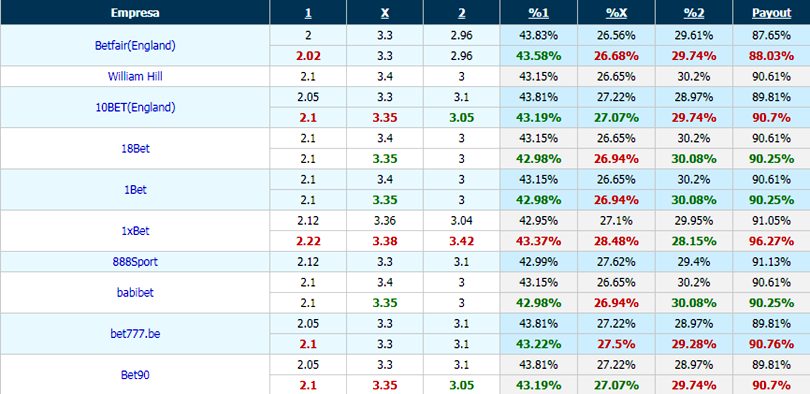810x394 pixels.
Task: Open the 1xBet bookmaker link
Action: (x=135, y=231)
